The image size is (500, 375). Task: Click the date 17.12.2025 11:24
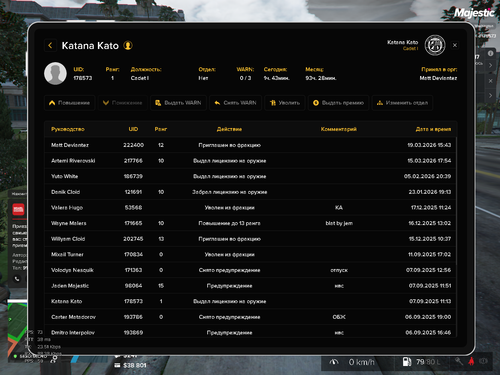(x=431, y=208)
